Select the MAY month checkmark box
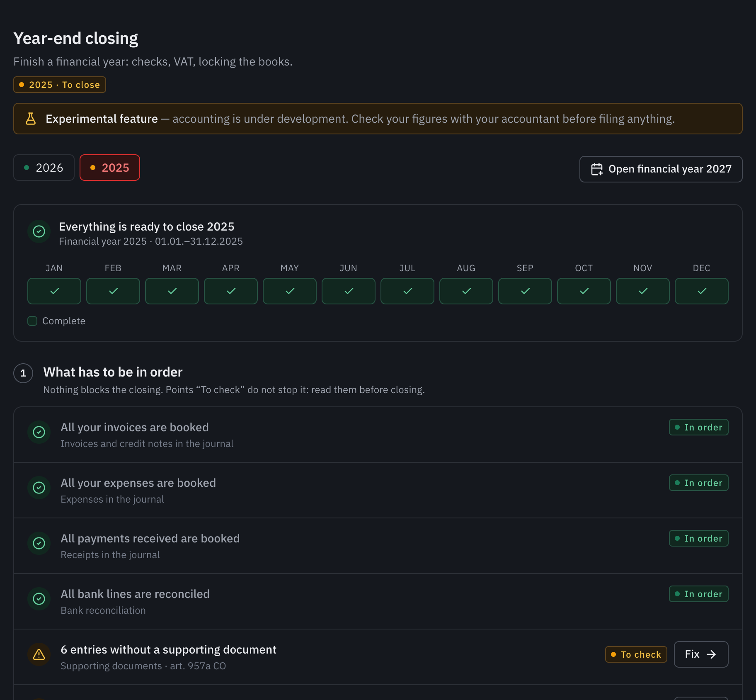This screenshot has height=700, width=756. (x=290, y=291)
